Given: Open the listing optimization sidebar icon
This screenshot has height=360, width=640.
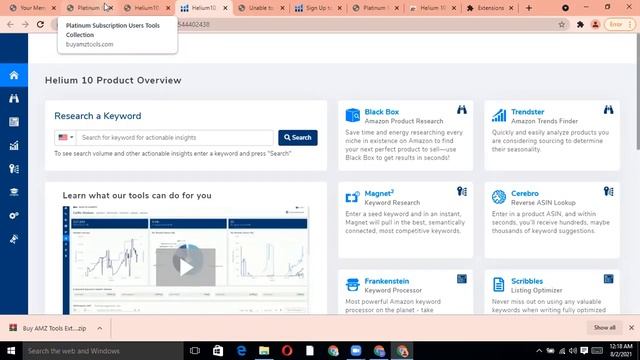Looking at the screenshot, I should click(14, 122).
